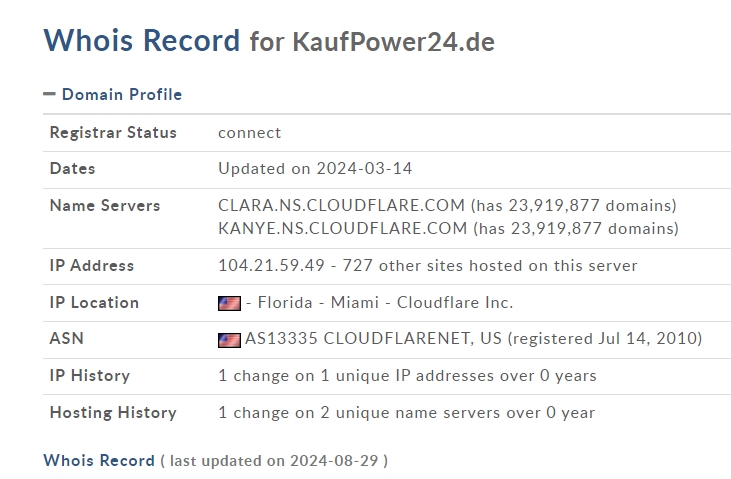Image resolution: width=731 pixels, height=479 pixels.
Task: Click KANYE.NS.CLOUDFLARE.COM name server
Action: (343, 229)
